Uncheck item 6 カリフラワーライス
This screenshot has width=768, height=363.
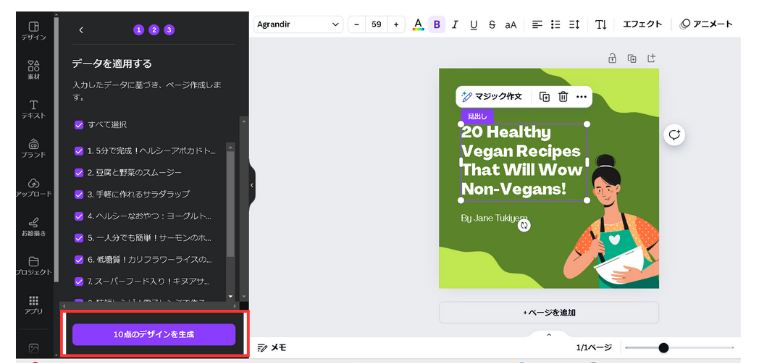click(79, 260)
